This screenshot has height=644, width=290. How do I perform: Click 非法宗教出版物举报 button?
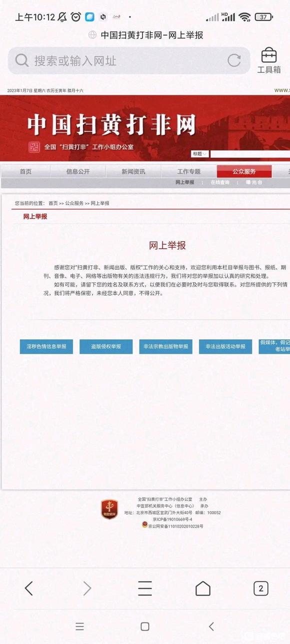pyautogui.click(x=166, y=347)
